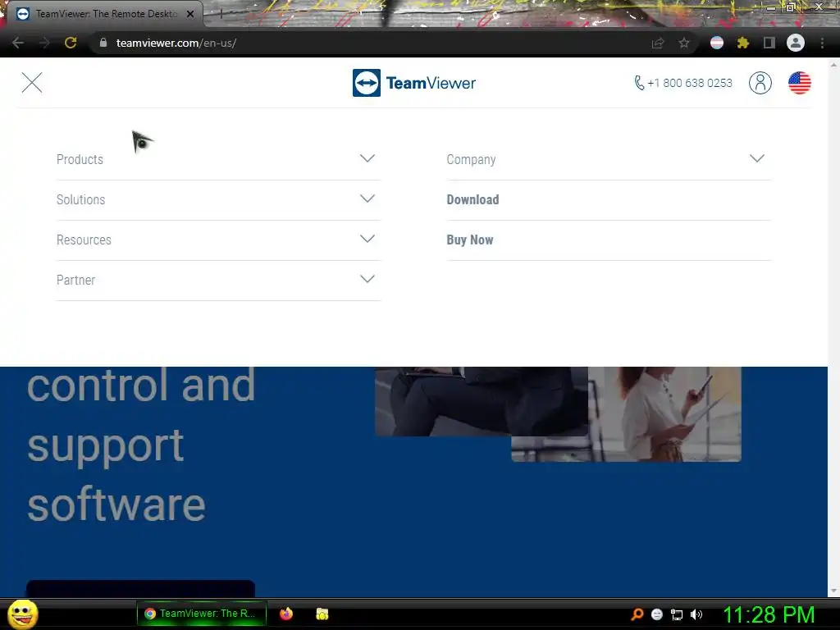Click the dark button below the software headline
This screenshot has height=630, width=840.
[140, 588]
